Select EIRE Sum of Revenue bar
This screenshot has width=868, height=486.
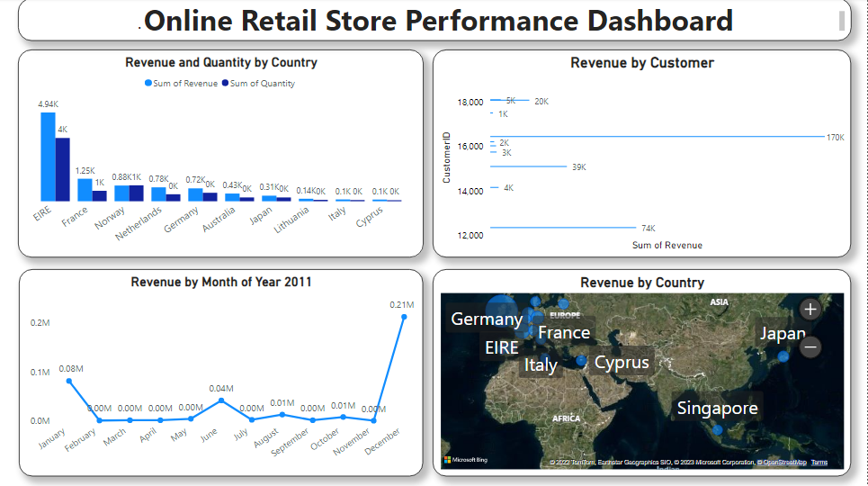pyautogui.click(x=48, y=157)
